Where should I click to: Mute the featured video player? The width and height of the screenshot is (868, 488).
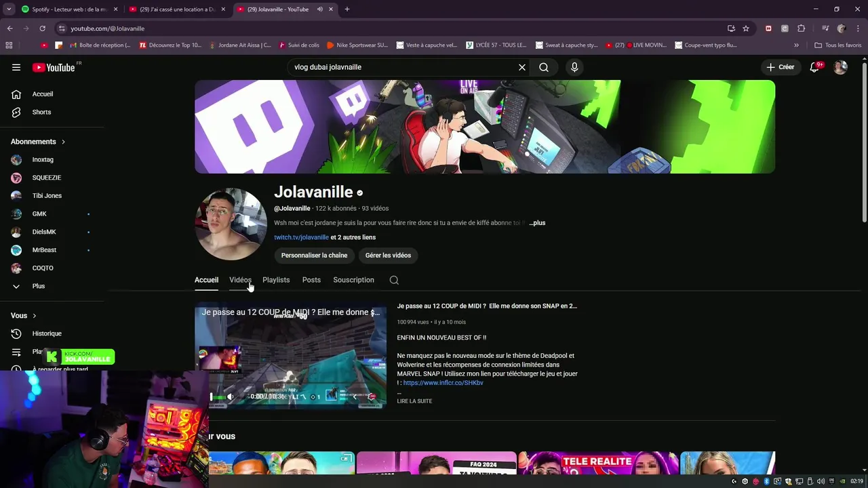(x=230, y=397)
